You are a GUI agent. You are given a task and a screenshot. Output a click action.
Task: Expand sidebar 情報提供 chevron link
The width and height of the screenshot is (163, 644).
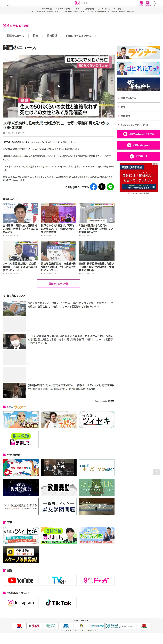[x=138, y=116]
